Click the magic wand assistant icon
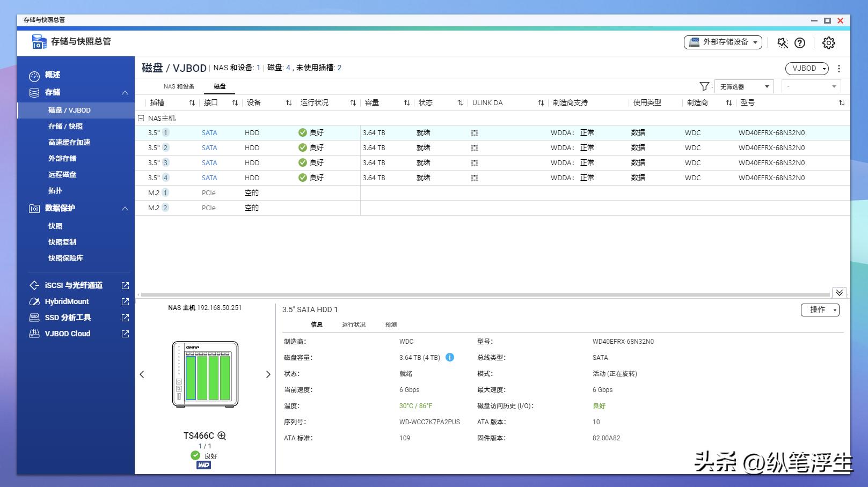 click(782, 42)
